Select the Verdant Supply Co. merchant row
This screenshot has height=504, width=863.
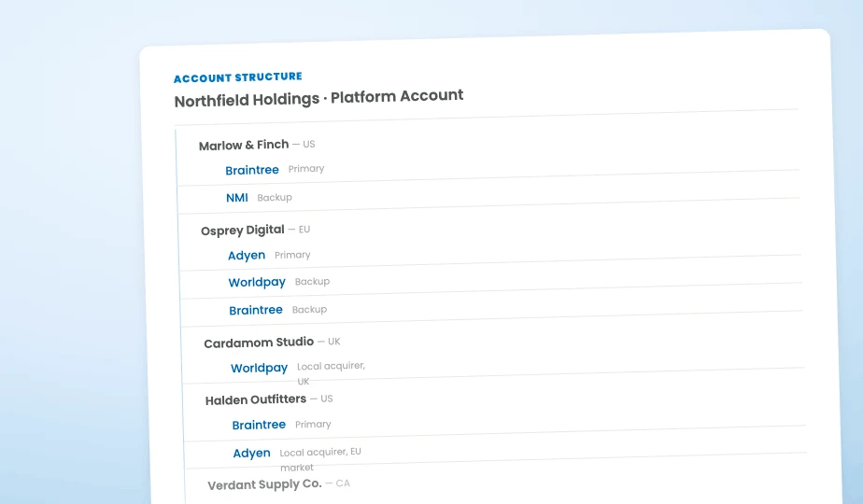pos(278,484)
